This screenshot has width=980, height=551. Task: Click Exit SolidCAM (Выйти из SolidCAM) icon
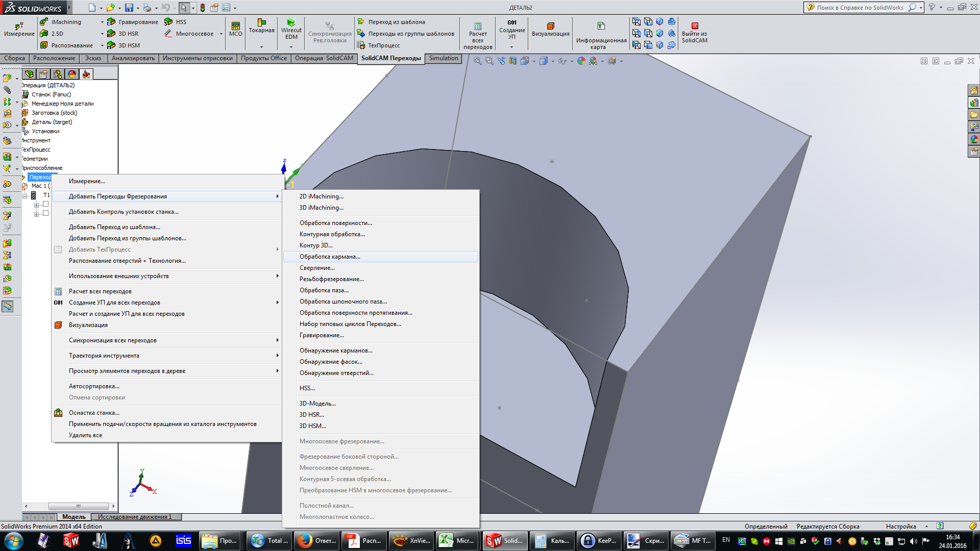694,27
